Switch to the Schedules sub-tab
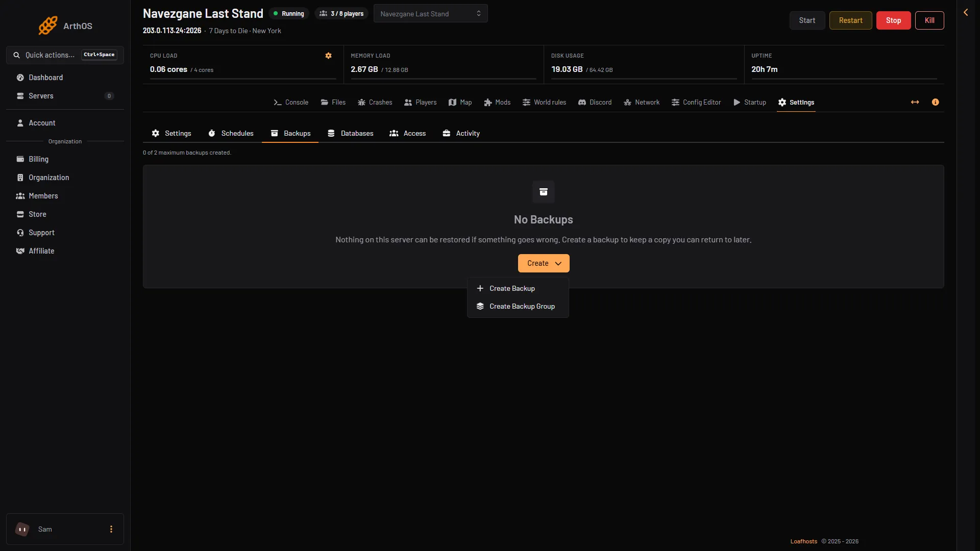Screen dimensions: 980x551 [x=231, y=133]
